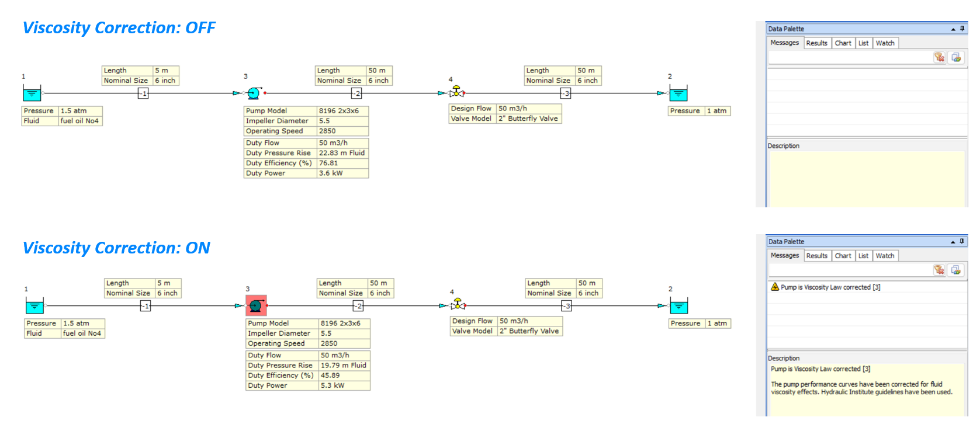980x438 pixels.
Task: Open the List tab in the upper Data Palette
Action: pyautogui.click(x=863, y=43)
